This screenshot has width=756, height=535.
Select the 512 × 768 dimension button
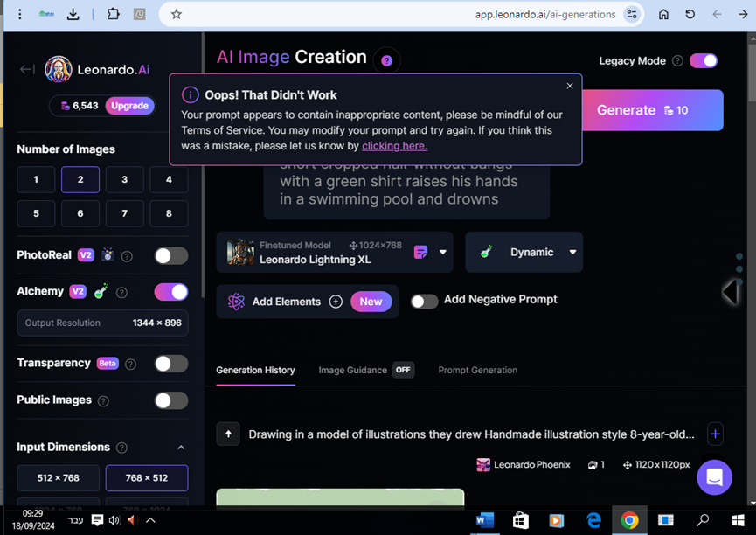[58, 477]
